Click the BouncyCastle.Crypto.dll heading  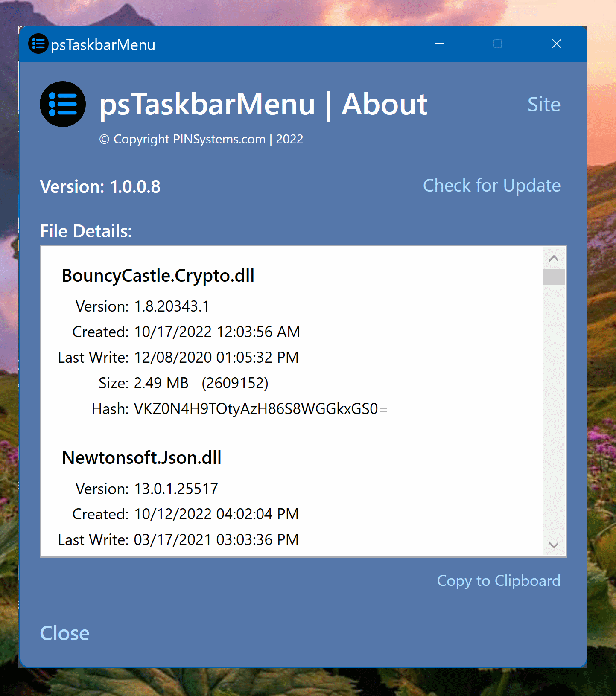click(x=158, y=276)
